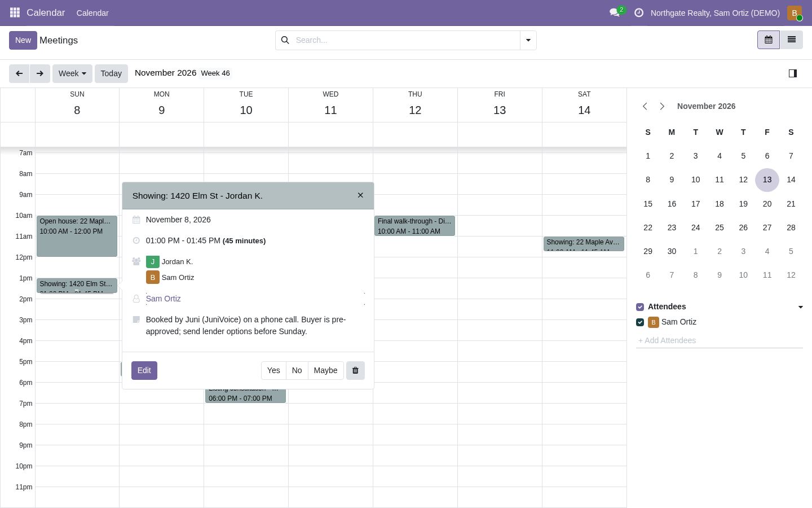Open Calendar menu item in navbar
812x508 pixels.
point(92,13)
